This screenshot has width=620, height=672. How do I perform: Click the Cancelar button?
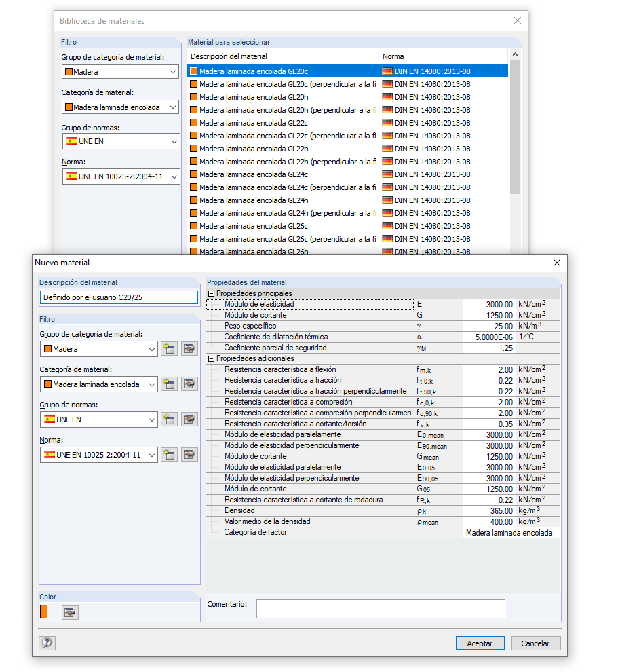pyautogui.click(x=535, y=643)
